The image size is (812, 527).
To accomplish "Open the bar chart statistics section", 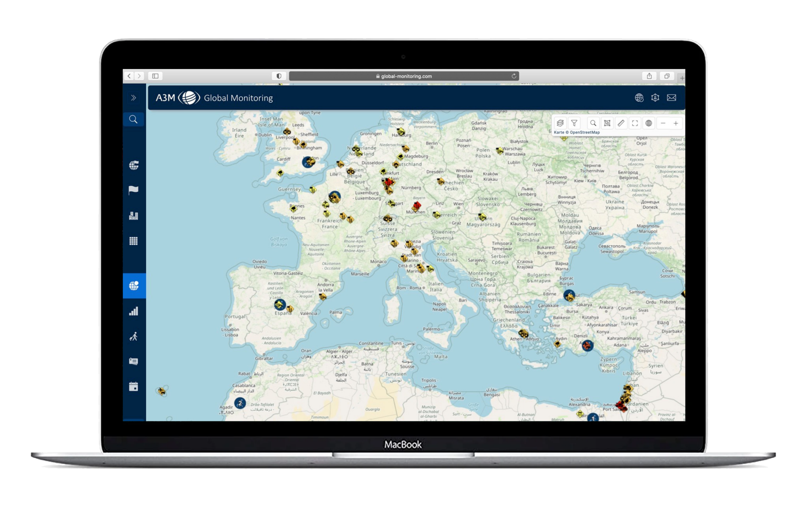I will point(134,311).
